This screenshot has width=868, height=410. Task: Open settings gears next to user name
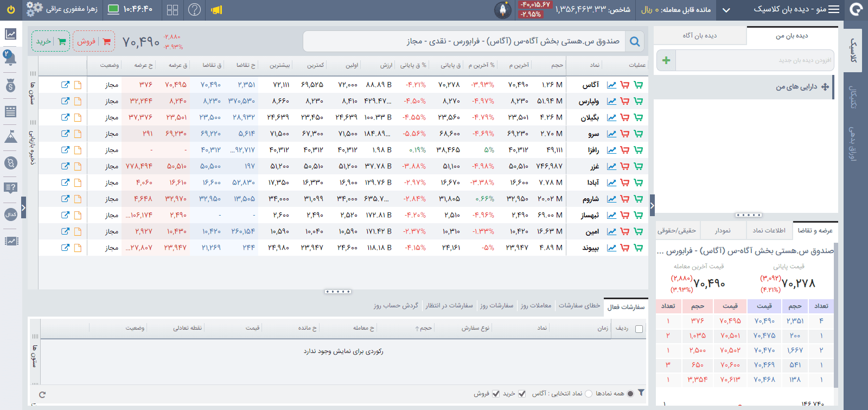click(x=35, y=9)
